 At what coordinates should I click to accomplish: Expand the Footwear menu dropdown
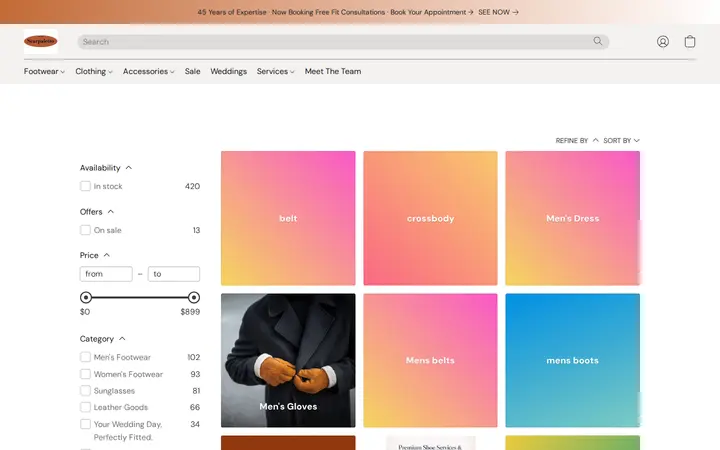pyautogui.click(x=44, y=71)
